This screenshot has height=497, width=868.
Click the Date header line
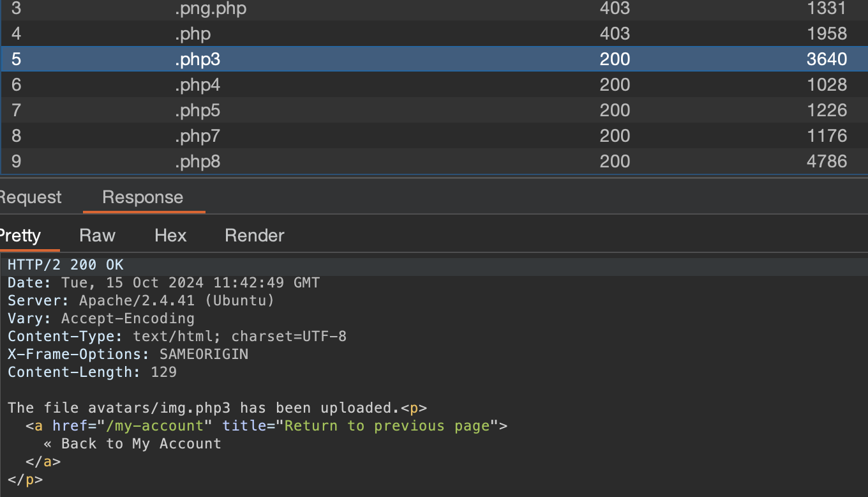pyautogui.click(x=163, y=282)
